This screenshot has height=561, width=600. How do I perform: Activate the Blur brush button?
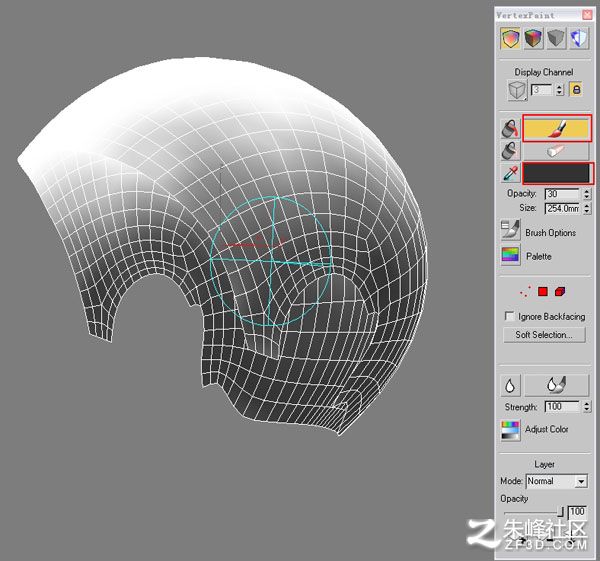pos(556,386)
